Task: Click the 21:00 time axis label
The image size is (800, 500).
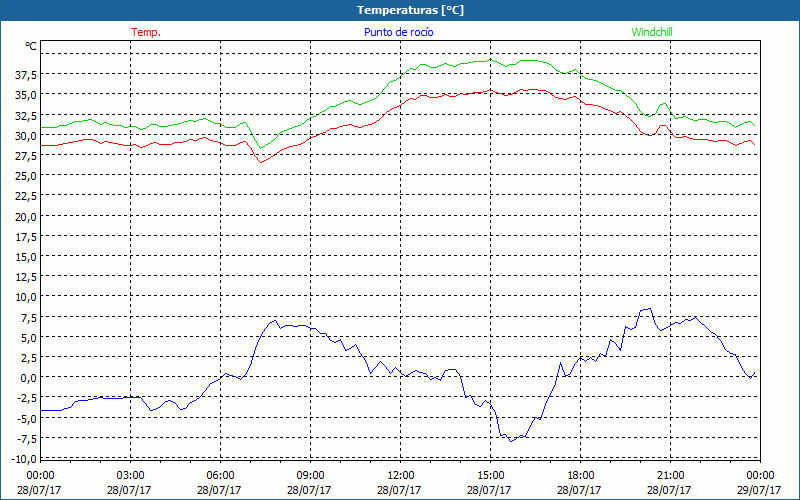Action: [x=670, y=476]
